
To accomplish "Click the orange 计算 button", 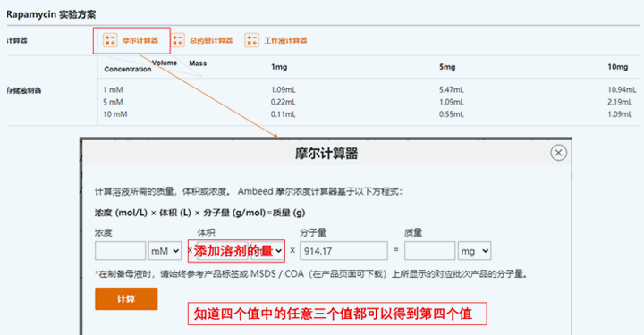I will pyautogui.click(x=126, y=299).
